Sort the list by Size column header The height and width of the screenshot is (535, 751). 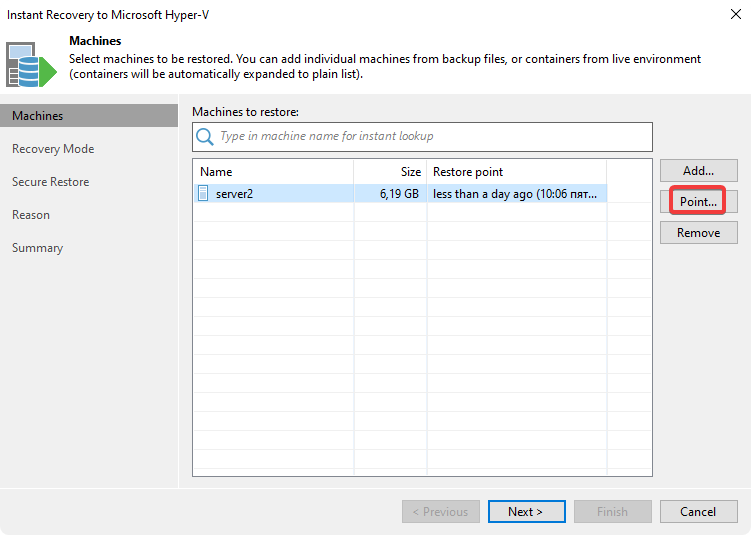point(390,172)
